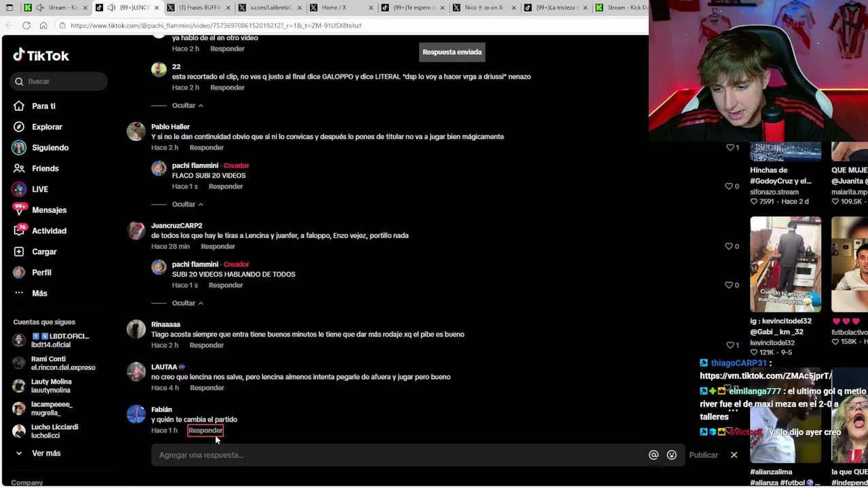Reload the browser page
The width and height of the screenshot is (868, 488).
[x=26, y=26]
